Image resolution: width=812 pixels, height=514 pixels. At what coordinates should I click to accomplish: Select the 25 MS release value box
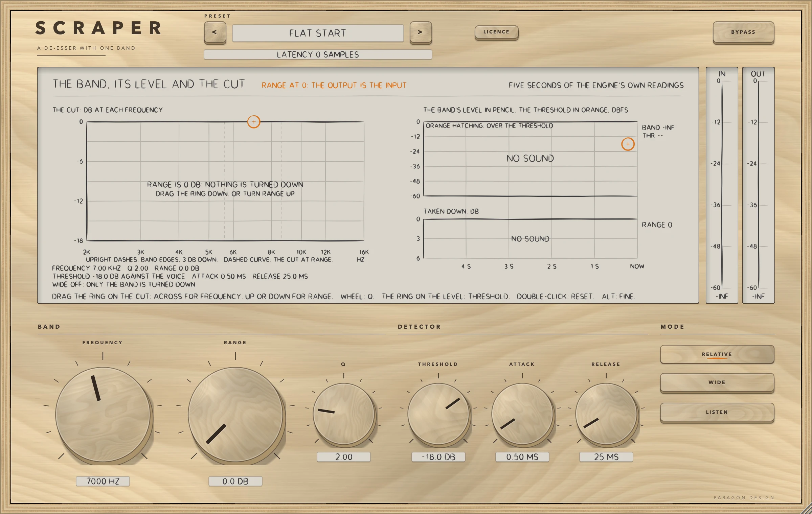606,457
